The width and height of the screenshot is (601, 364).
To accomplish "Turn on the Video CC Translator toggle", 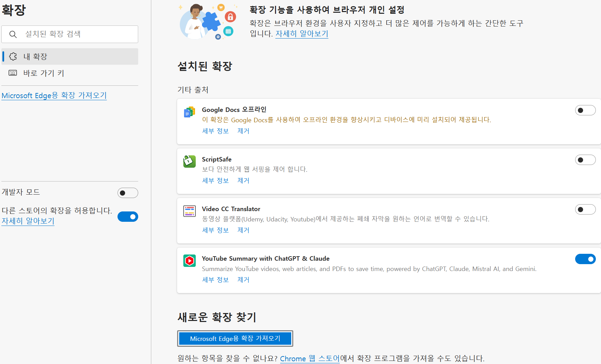I will pyautogui.click(x=585, y=209).
